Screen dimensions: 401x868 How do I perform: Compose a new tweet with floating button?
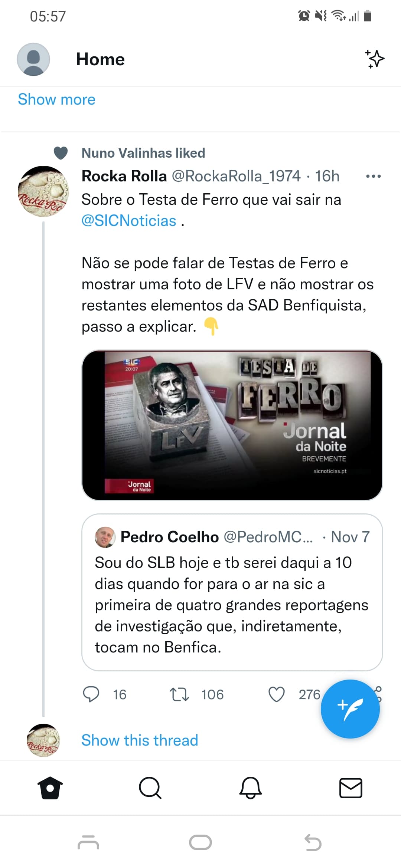coord(350,709)
